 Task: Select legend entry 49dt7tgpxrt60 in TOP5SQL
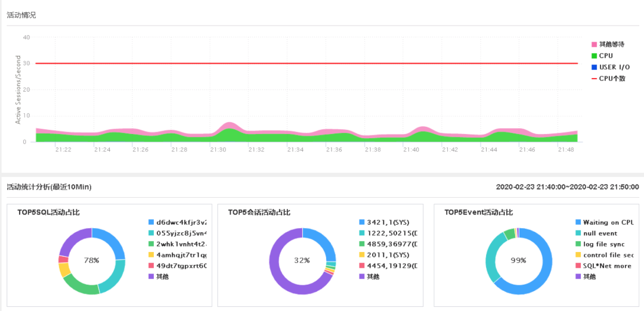coord(178,266)
